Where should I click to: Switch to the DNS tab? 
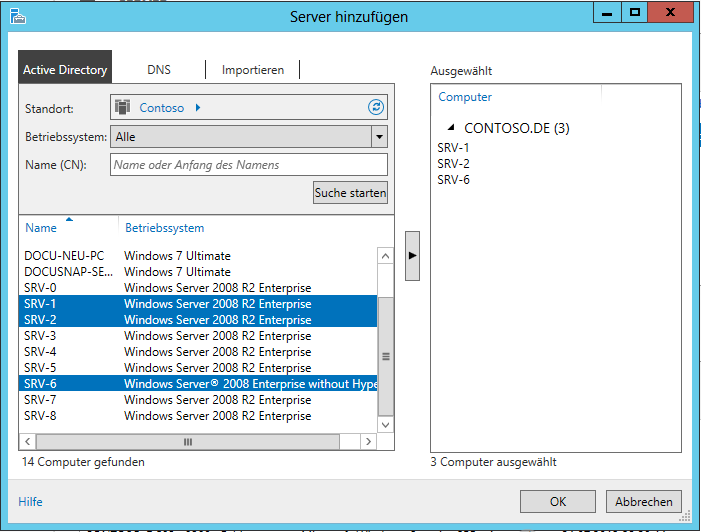coord(159,70)
